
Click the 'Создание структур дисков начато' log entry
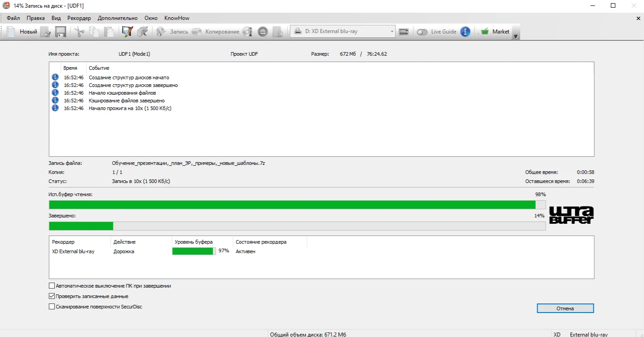coord(129,77)
